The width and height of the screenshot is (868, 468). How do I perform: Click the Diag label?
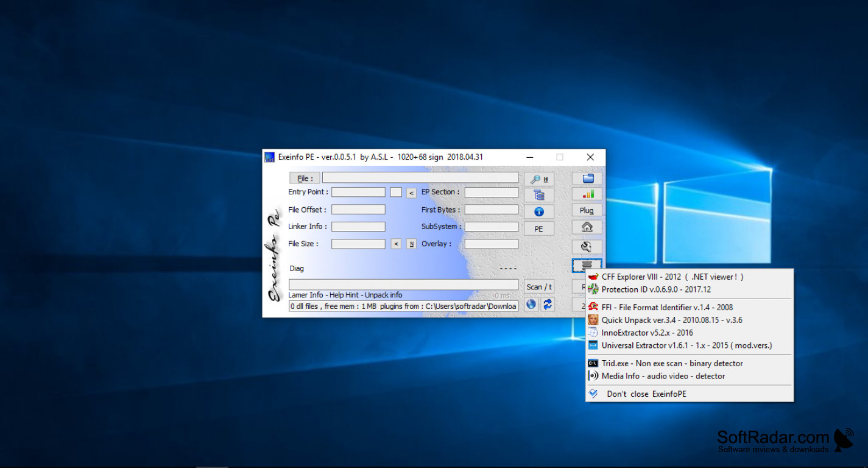(x=297, y=268)
